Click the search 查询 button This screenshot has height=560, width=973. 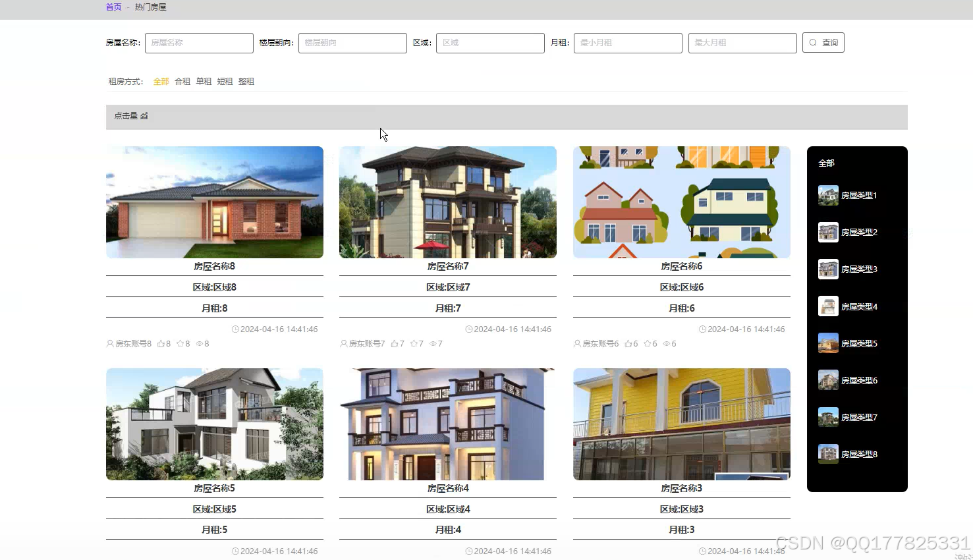point(823,43)
